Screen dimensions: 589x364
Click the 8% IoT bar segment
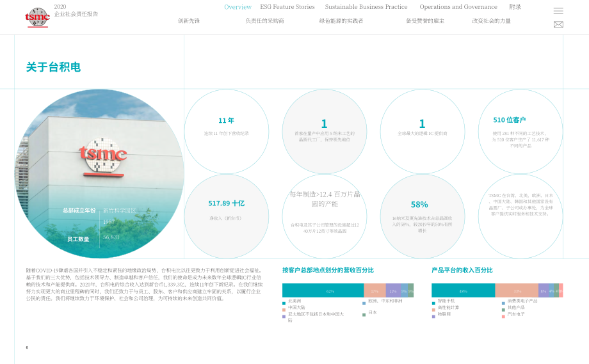[x=544, y=291]
